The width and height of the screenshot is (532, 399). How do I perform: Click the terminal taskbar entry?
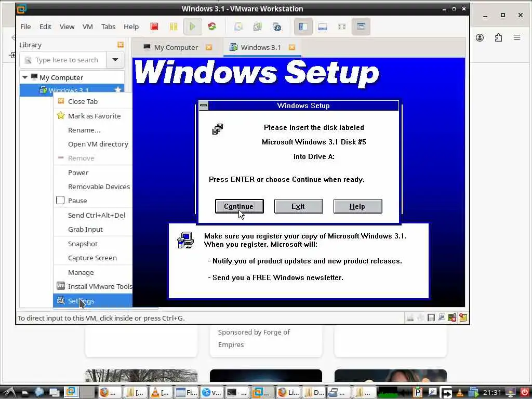[x=237, y=392]
